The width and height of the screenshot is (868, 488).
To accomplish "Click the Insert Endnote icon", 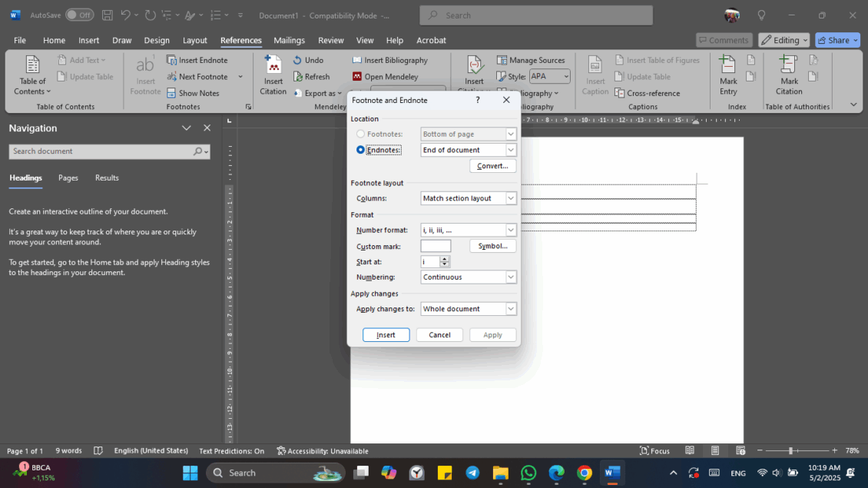I will 201,59.
